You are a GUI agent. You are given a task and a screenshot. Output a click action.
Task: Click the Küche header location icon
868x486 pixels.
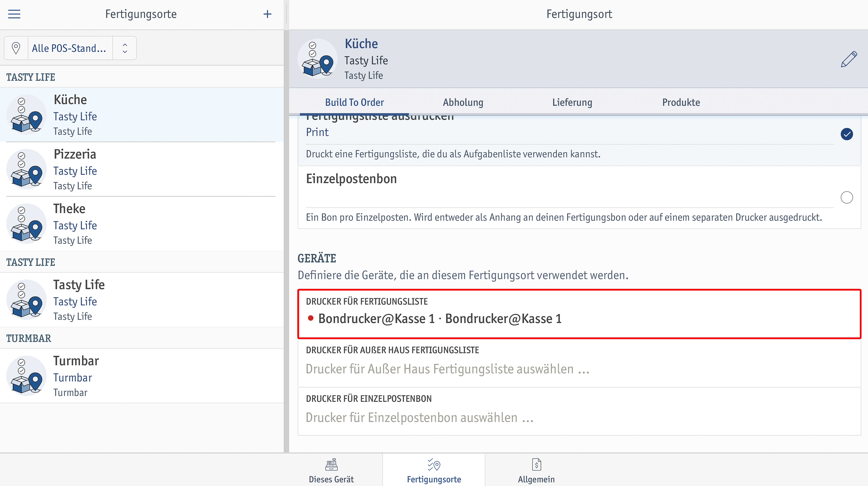pos(317,59)
